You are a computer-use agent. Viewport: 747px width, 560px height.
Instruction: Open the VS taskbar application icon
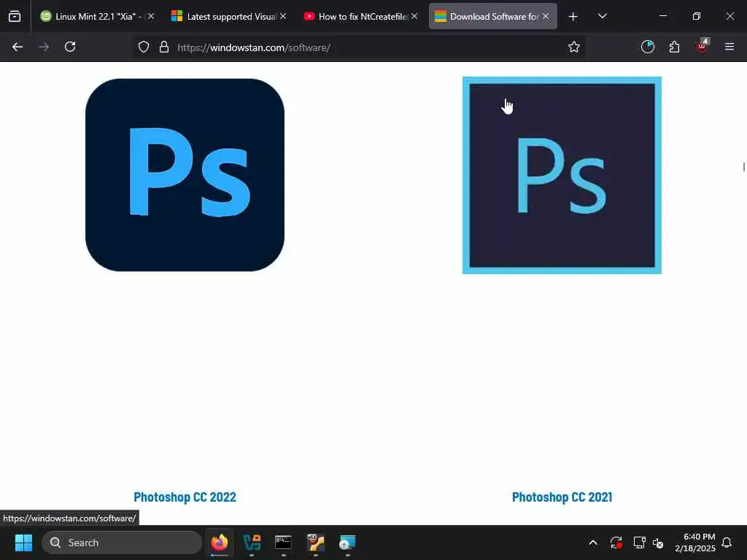(252, 542)
